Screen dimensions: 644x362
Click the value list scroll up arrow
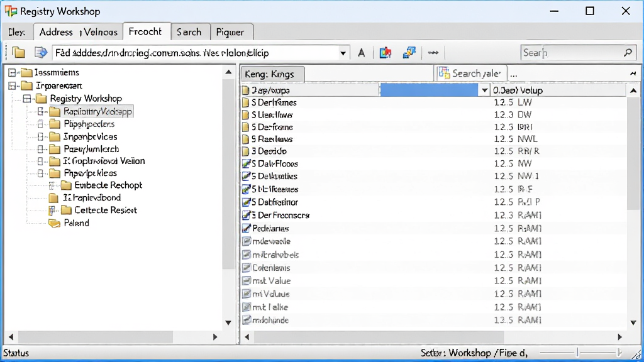[x=633, y=90]
